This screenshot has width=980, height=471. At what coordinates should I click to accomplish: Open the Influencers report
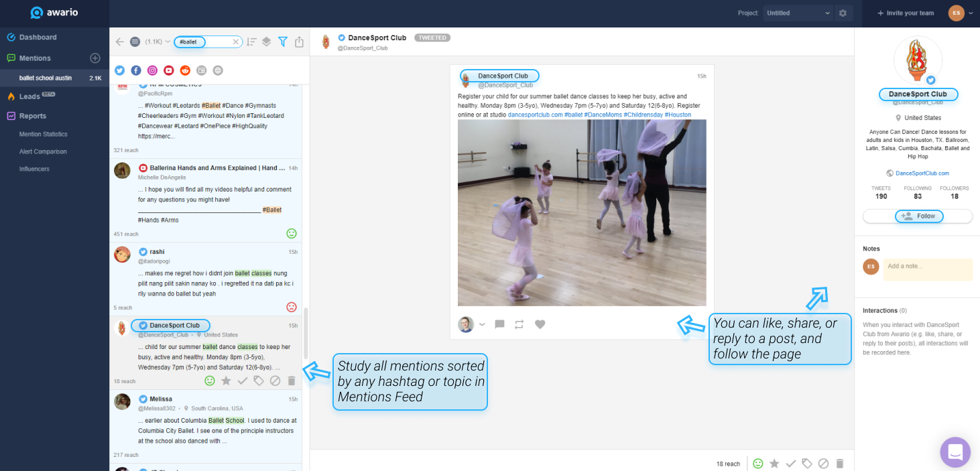[x=34, y=169]
